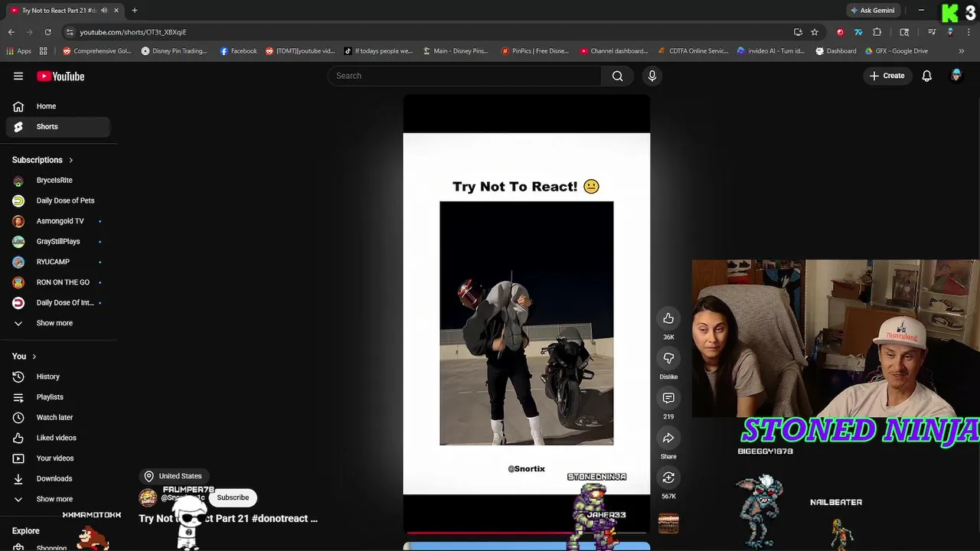The image size is (980, 551).
Task: Open Channel dashboard bookmark
Action: [614, 51]
